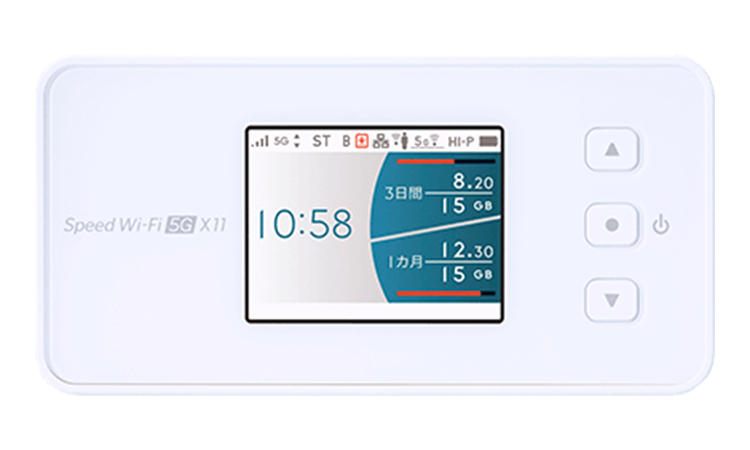Tap the 10:58 clock display

pyautogui.click(x=305, y=224)
